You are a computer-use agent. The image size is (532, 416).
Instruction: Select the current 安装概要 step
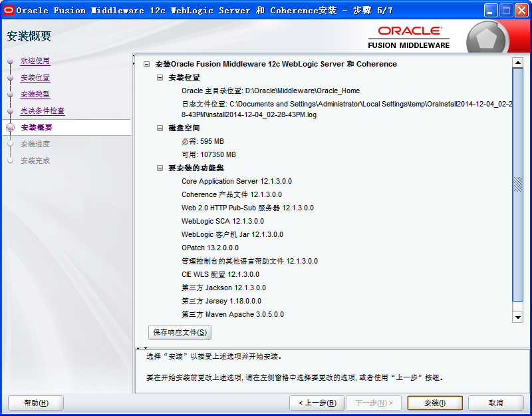(x=37, y=127)
